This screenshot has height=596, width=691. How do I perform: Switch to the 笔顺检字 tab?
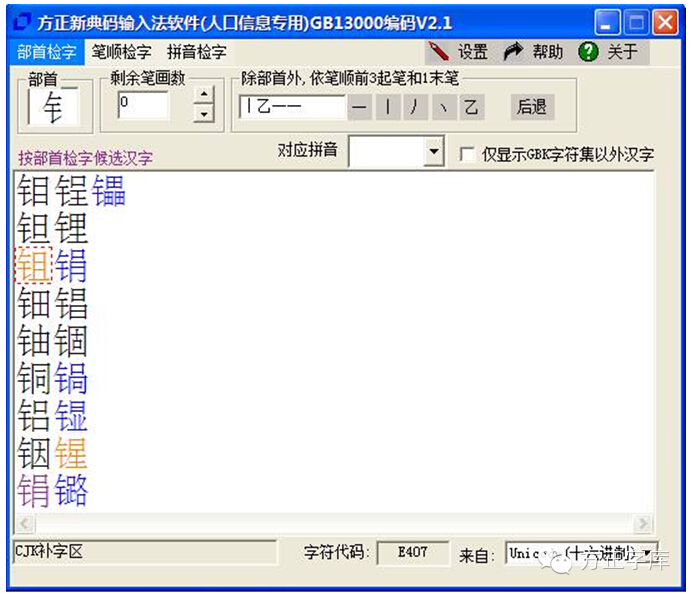pos(121,52)
